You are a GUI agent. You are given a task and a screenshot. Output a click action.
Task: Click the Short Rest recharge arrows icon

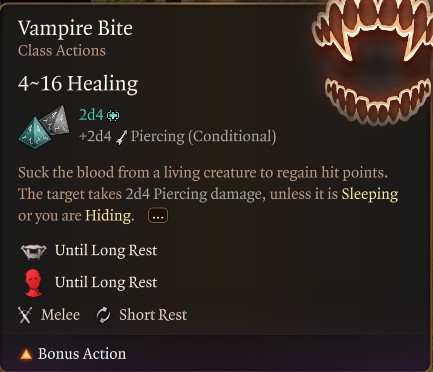pyautogui.click(x=103, y=315)
